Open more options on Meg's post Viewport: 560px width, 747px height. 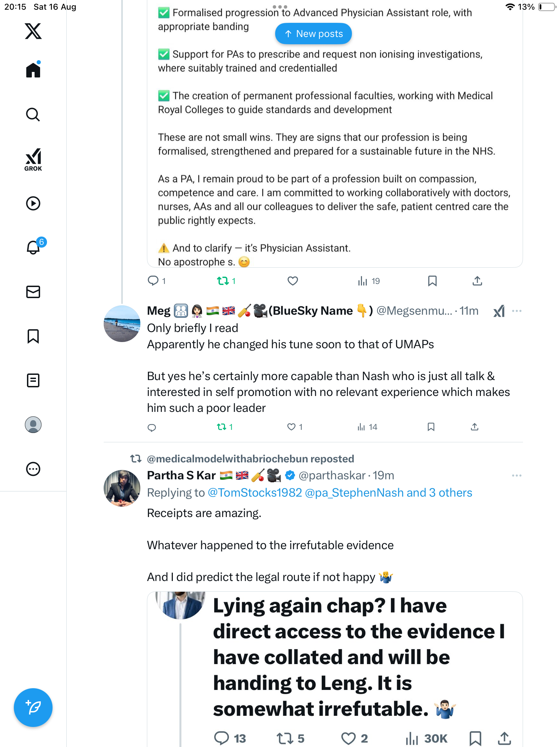pos(517,311)
